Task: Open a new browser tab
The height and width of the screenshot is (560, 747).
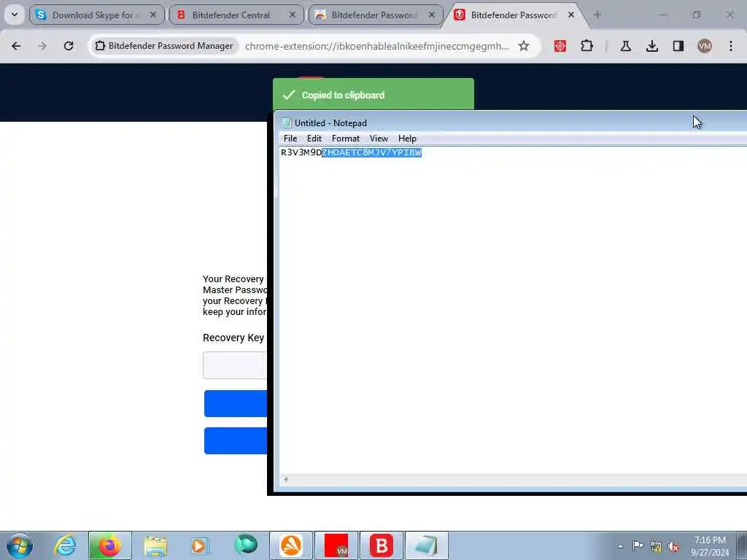Action: pos(597,15)
